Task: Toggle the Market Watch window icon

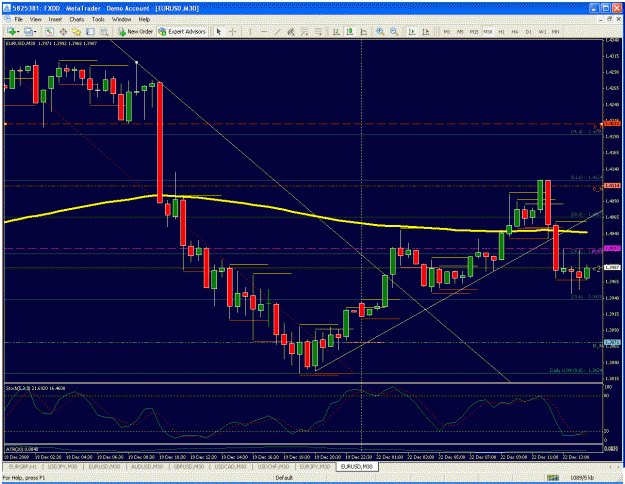Action: pyautogui.click(x=49, y=31)
